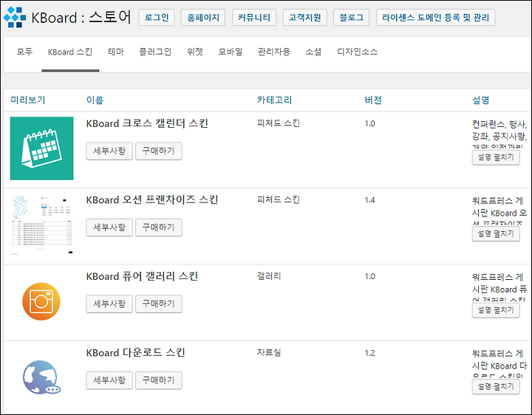The width and height of the screenshot is (532, 415).
Task: Open the 관리자용 tab
Action: [274, 52]
